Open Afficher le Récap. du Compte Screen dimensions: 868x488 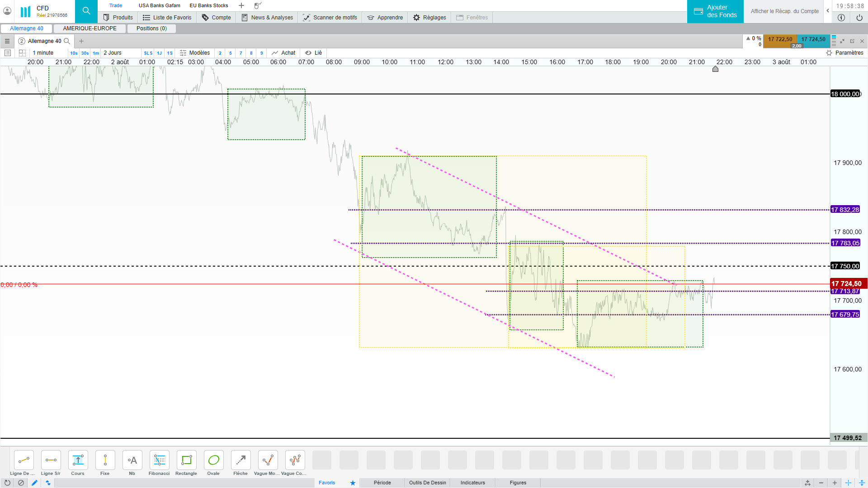point(784,11)
